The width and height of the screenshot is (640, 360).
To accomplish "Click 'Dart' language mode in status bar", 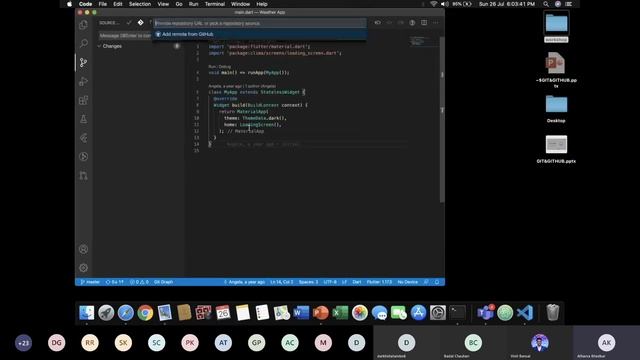I will 357,282.
